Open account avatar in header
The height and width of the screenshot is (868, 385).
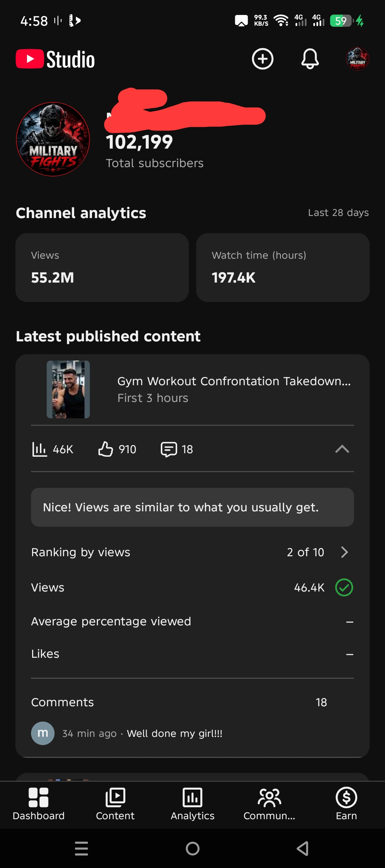(357, 59)
